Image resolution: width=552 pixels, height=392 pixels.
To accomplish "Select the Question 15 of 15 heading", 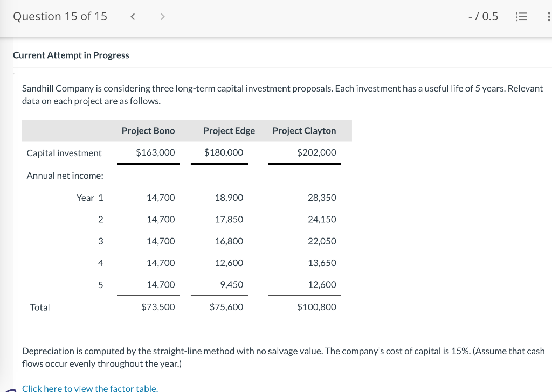I will 60,17.
